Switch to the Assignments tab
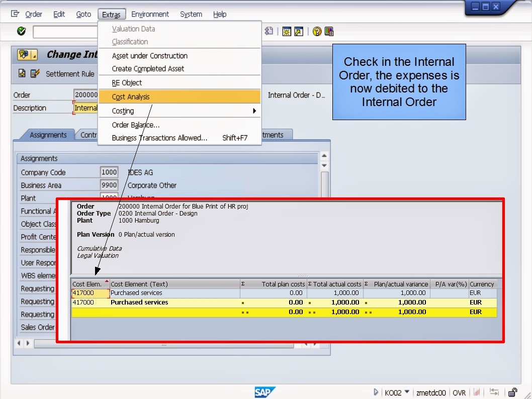Viewport: 532px width, 399px height. coord(48,135)
